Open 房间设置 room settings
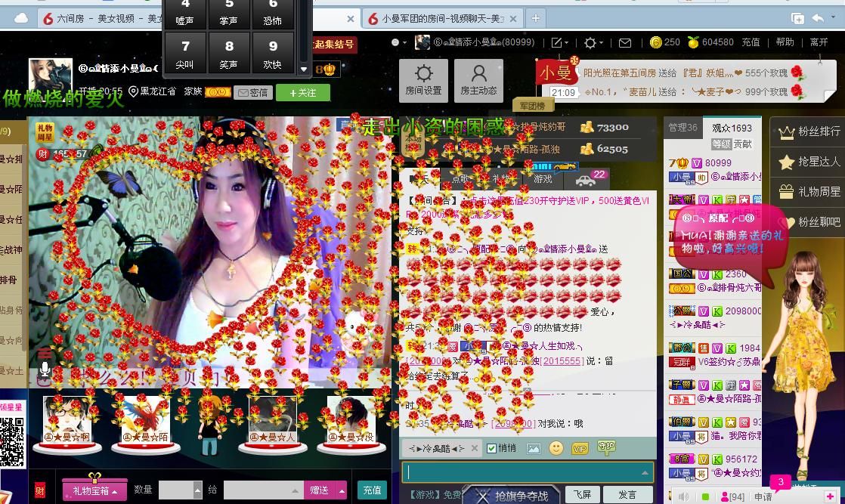This screenshot has width=845, height=504. (x=423, y=80)
